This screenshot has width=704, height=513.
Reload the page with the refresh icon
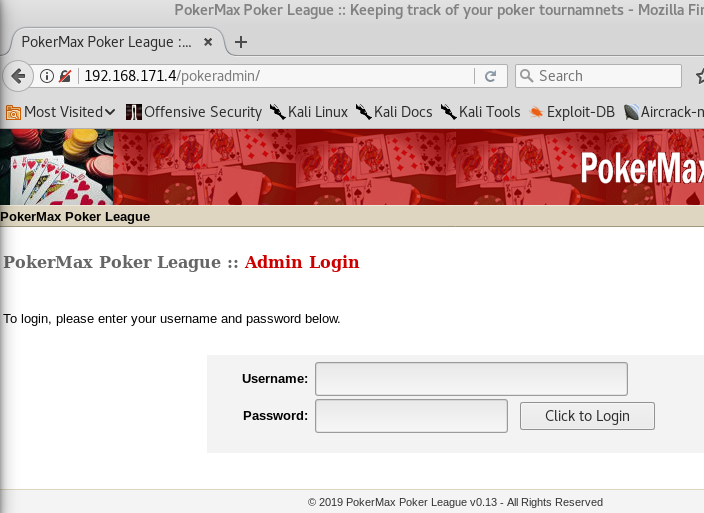point(490,76)
